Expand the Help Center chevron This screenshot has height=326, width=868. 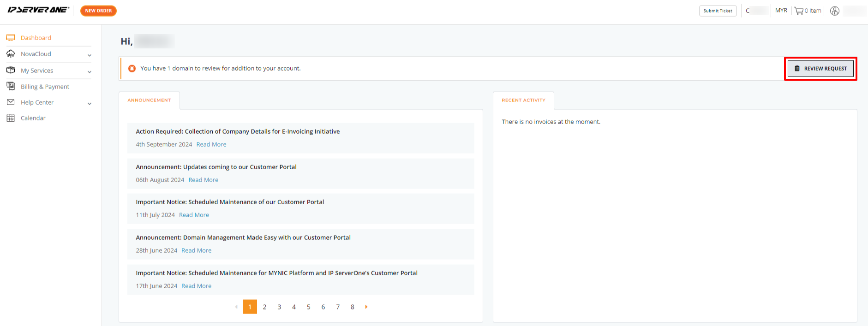coord(90,104)
